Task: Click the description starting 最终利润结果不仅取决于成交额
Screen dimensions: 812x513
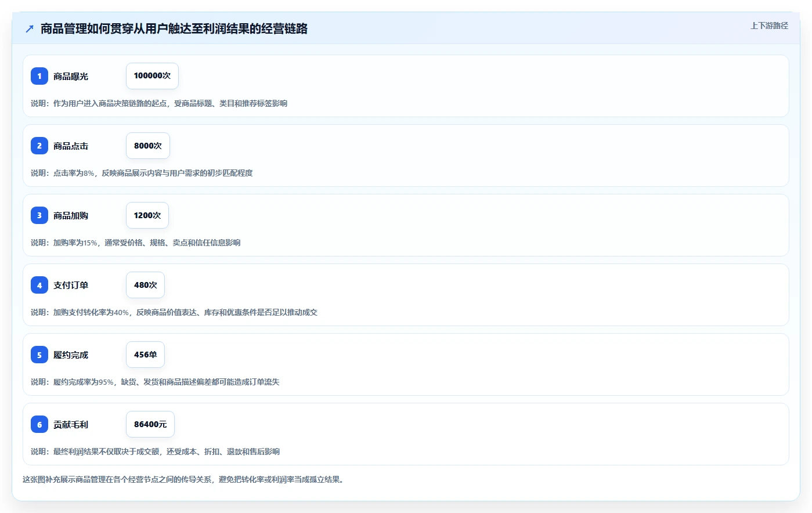Action: click(155, 451)
